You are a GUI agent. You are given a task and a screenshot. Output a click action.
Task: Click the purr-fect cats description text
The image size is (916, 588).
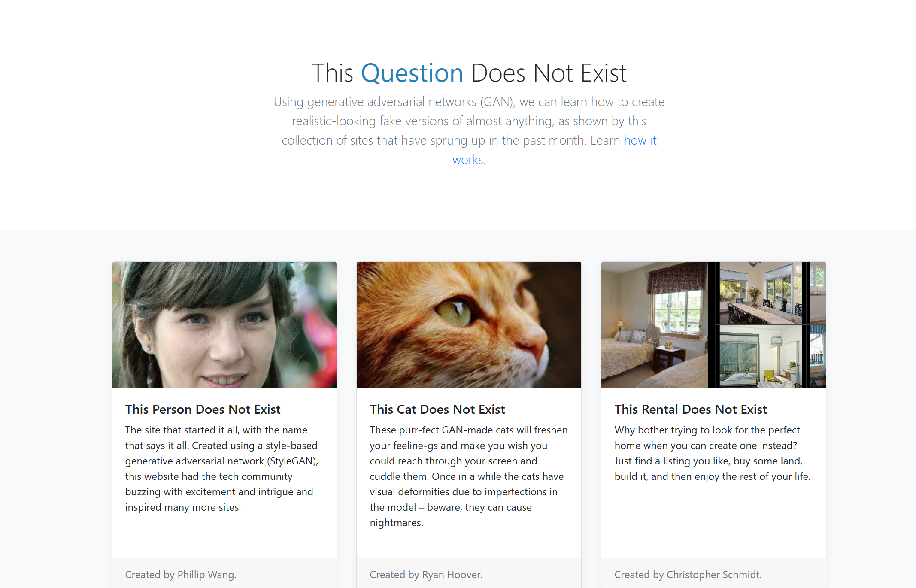pyautogui.click(x=469, y=476)
